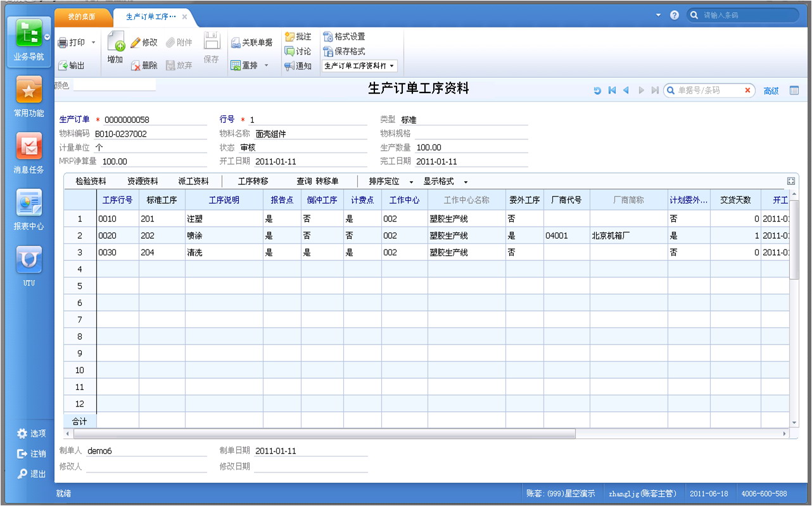Switch to the 我的桌面 tab

pyautogui.click(x=82, y=16)
